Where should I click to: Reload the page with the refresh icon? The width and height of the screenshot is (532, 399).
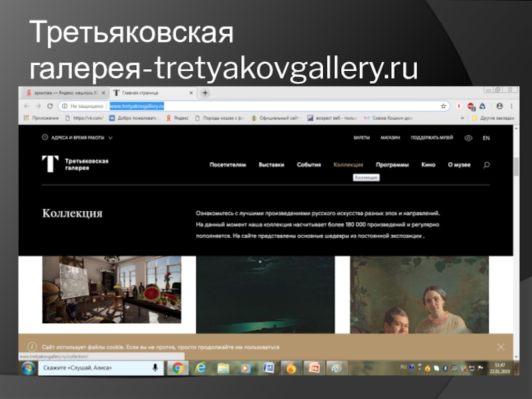(50, 106)
